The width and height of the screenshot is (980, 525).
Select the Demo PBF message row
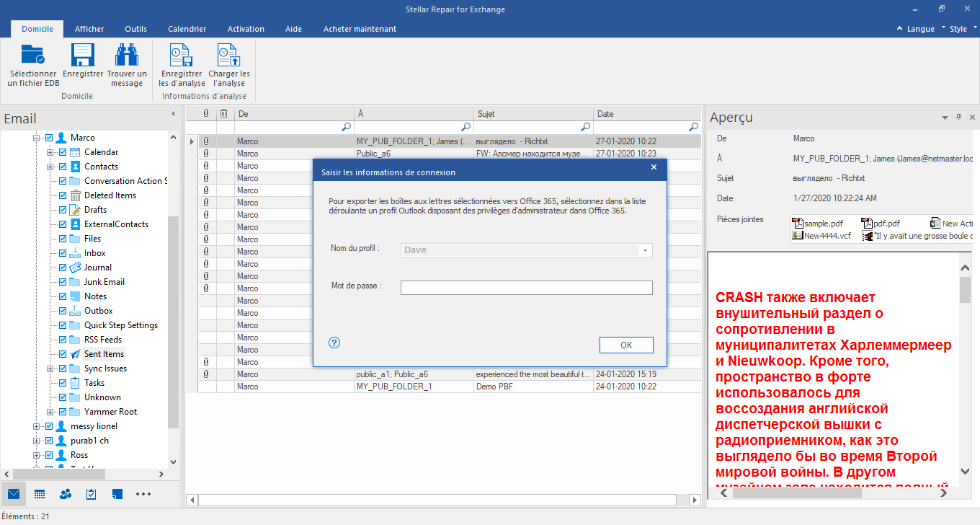click(444, 387)
